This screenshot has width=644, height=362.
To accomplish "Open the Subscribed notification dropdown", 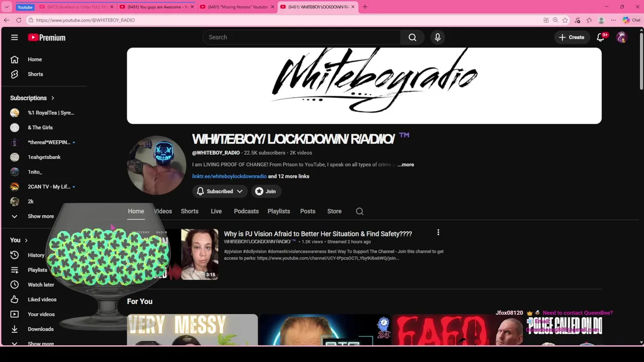I will pyautogui.click(x=219, y=191).
